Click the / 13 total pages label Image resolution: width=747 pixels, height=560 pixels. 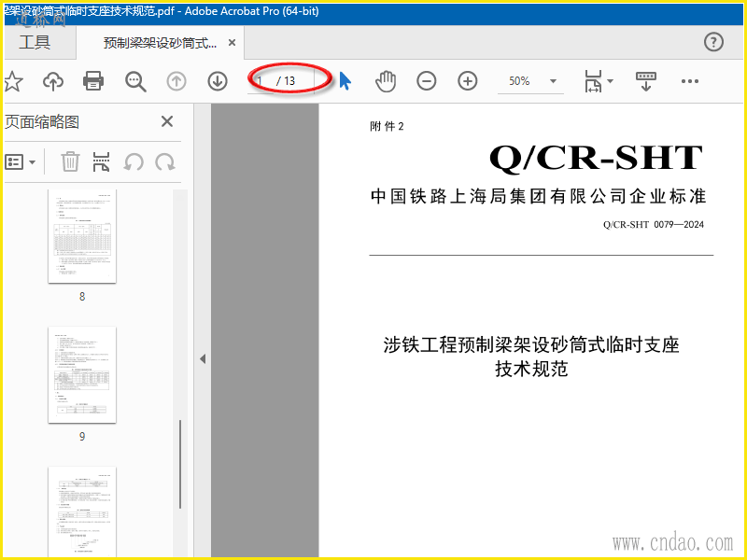(x=286, y=81)
